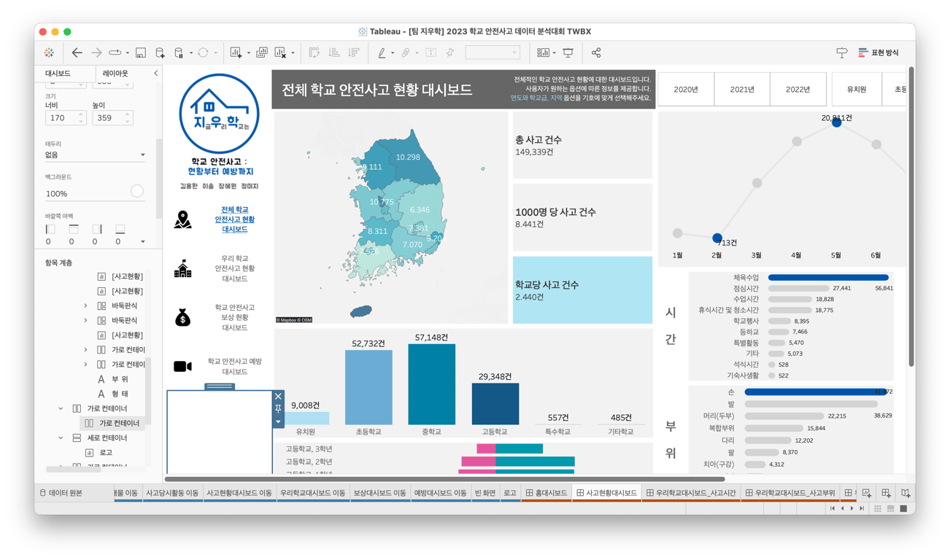Click the group members paperclip icon

coord(406,52)
